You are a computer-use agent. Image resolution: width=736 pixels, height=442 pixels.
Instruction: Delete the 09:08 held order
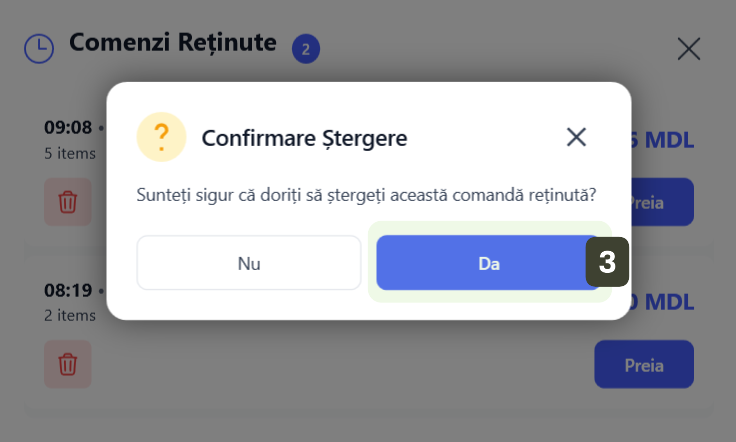[68, 202]
